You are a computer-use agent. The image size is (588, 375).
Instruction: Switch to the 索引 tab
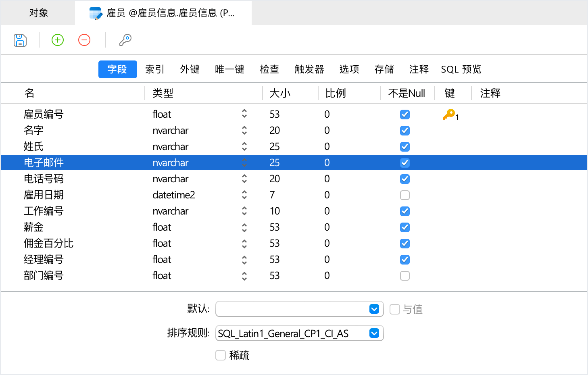[154, 69]
